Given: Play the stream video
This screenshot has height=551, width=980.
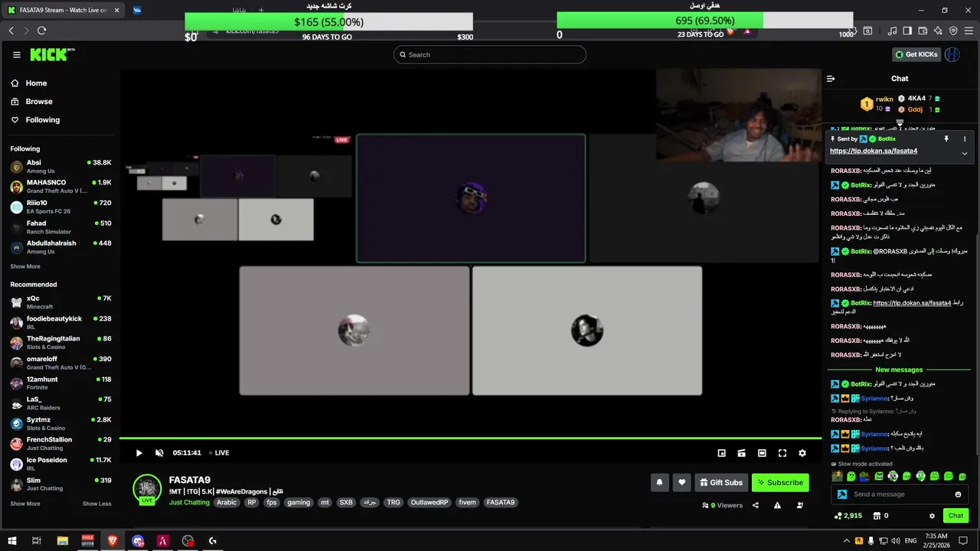Looking at the screenshot, I should click(x=139, y=453).
